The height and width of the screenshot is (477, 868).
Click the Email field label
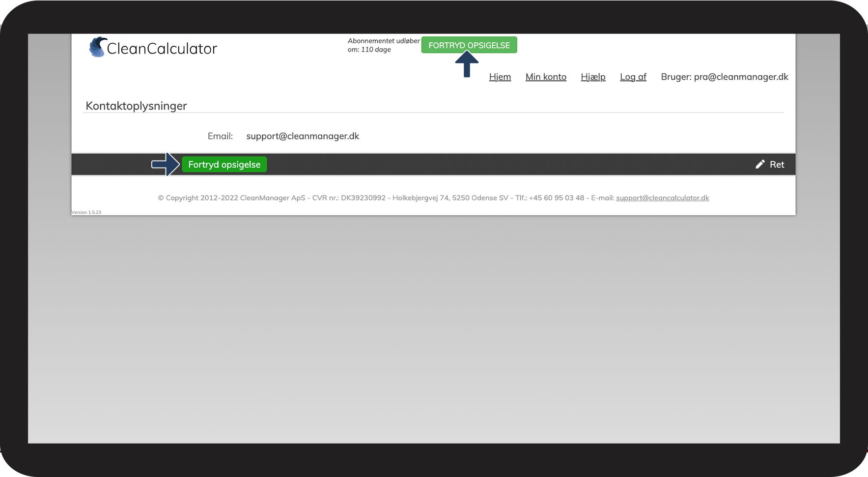click(x=220, y=136)
